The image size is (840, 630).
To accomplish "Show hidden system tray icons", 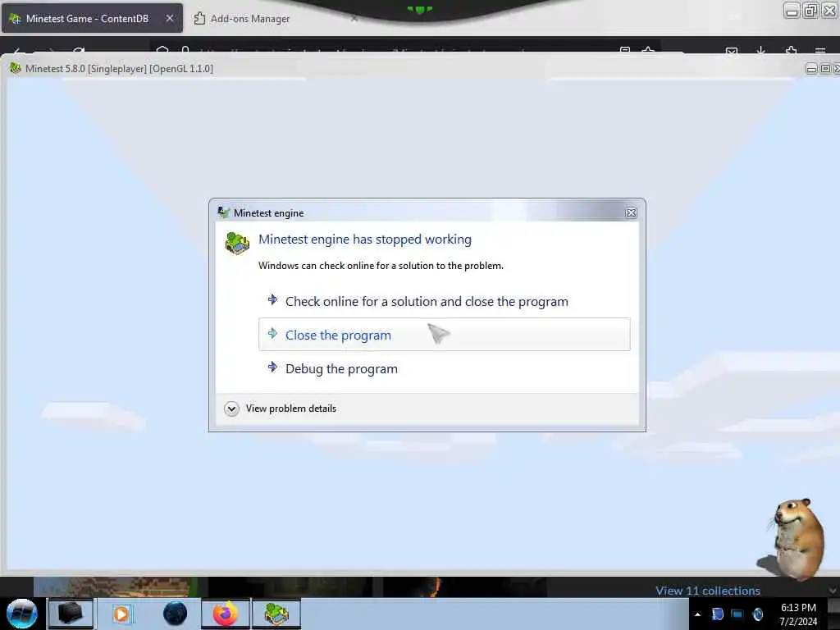I will click(697, 614).
